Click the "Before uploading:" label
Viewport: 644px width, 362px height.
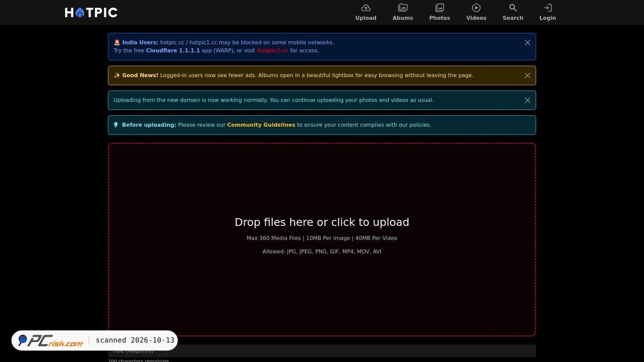click(149, 125)
